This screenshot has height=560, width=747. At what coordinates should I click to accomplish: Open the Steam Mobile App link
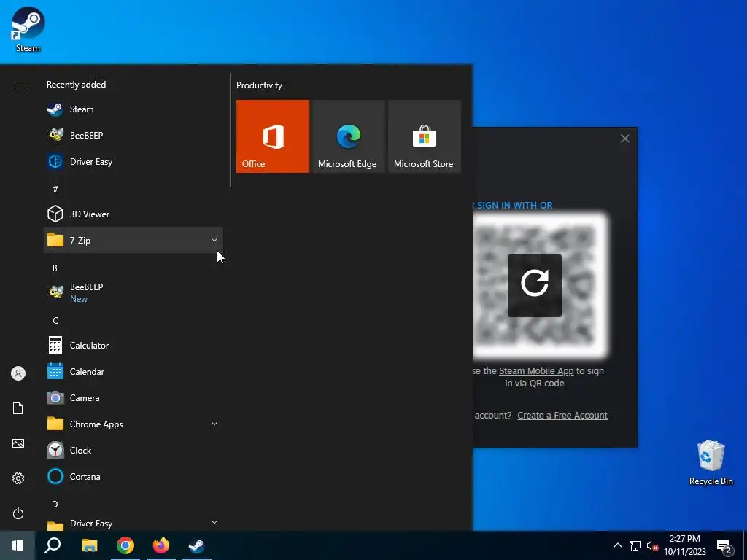click(x=536, y=371)
